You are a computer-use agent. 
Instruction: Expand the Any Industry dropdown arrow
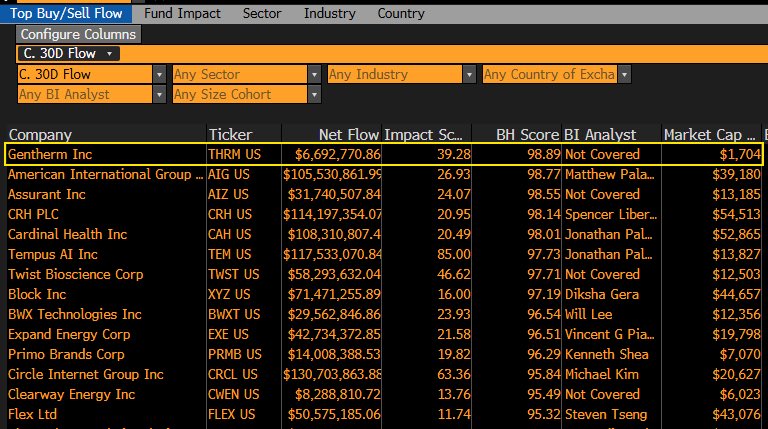[x=469, y=74]
